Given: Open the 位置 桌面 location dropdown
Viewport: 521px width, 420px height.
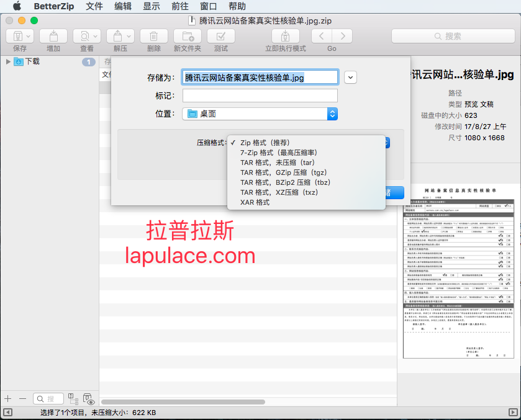Looking at the screenshot, I should (260, 114).
